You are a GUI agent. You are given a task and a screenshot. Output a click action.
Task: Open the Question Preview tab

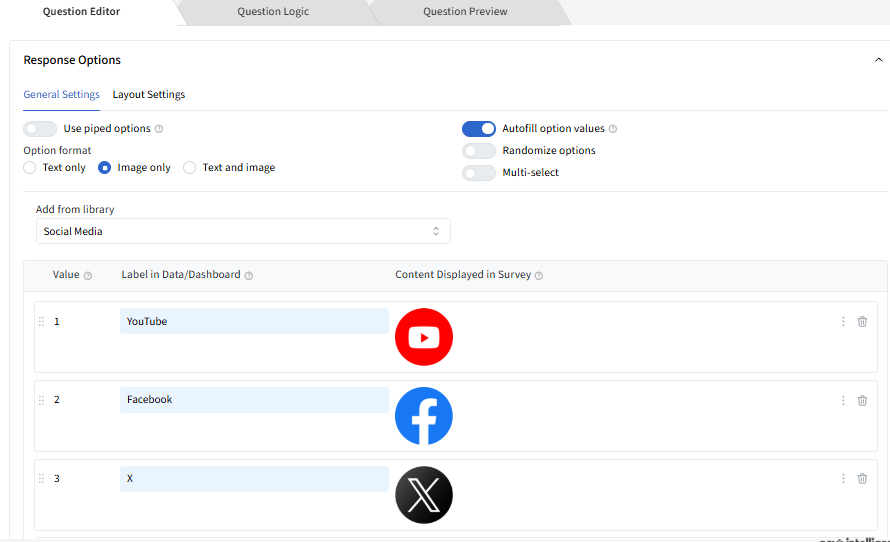pos(465,12)
